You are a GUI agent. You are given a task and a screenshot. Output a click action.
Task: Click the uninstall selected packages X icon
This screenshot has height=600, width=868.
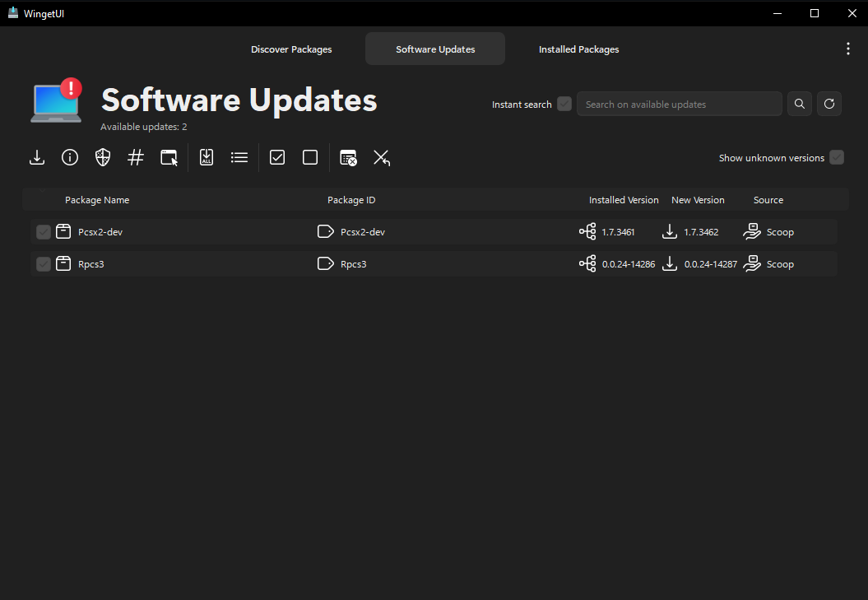click(382, 158)
